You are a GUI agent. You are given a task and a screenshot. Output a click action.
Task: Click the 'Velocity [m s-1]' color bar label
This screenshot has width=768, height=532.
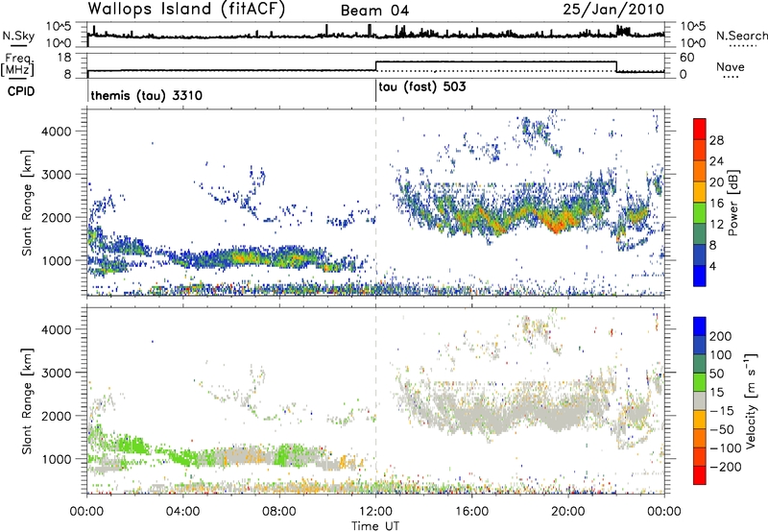point(752,400)
